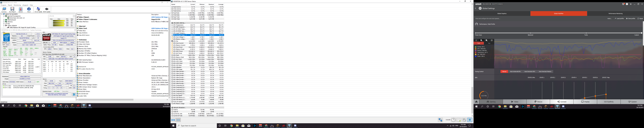The width and height of the screenshot is (644, 128).
Task: Open Monitoring menu in HWiNFO64
Action: coord(17,5)
